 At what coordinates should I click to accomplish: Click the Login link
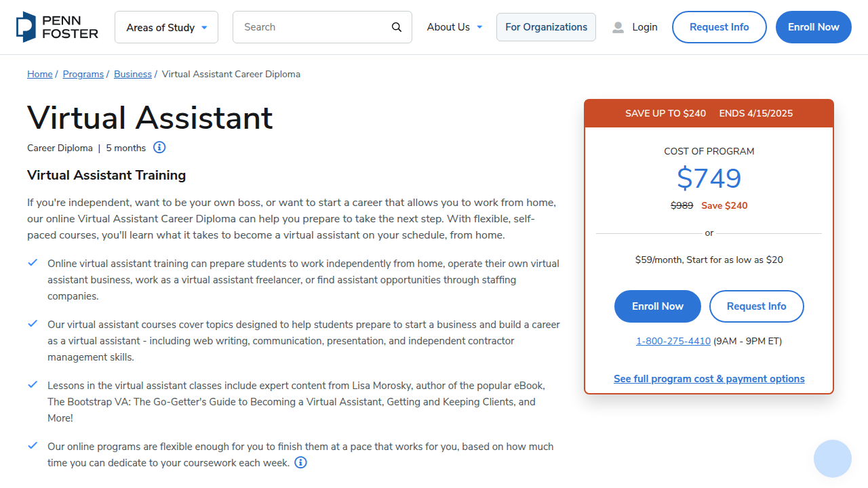[x=644, y=27]
